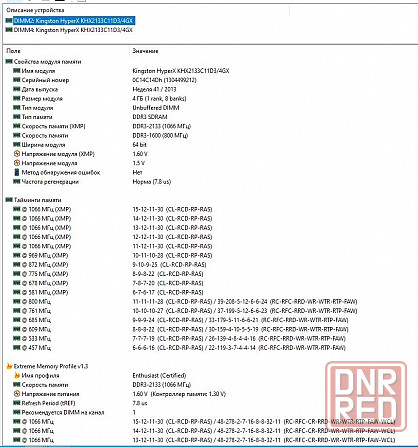418x447 pixels.
Task: Click the error detection method row icon
Action: coord(17,172)
